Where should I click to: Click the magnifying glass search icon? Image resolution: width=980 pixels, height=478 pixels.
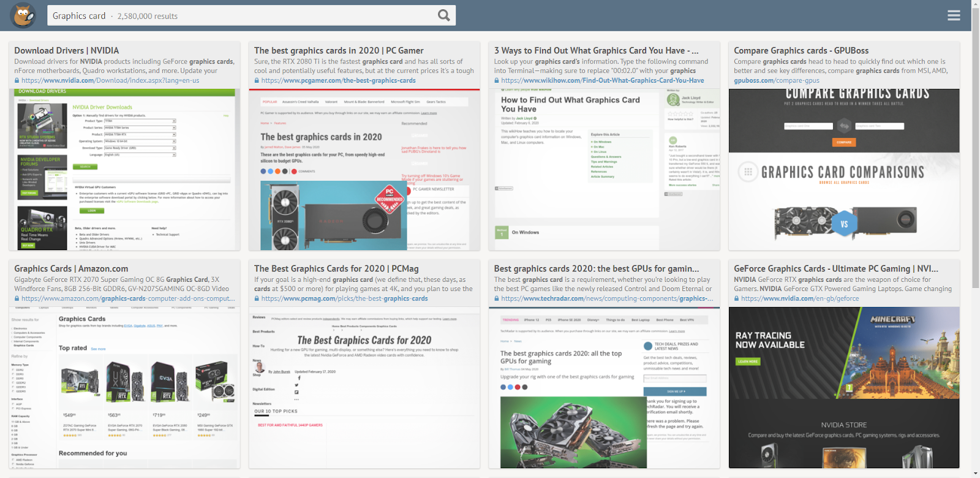click(444, 15)
